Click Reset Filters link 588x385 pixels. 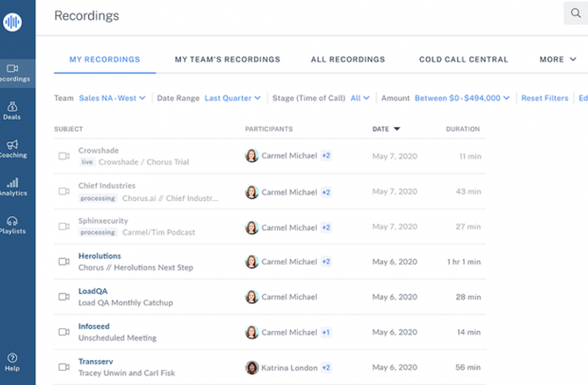click(544, 99)
